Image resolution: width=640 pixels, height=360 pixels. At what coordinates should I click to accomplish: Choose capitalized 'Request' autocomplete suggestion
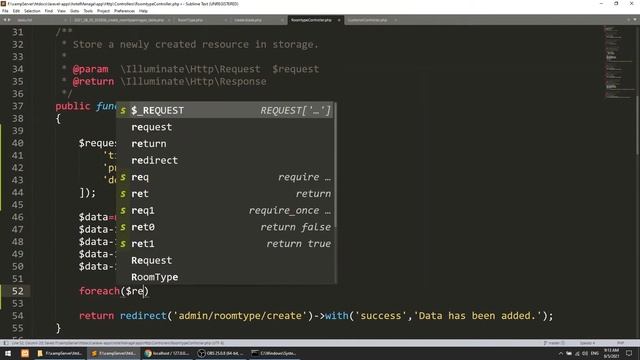point(225,260)
